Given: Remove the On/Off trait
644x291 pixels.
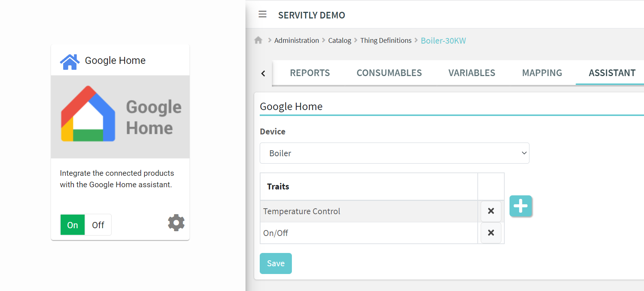Looking at the screenshot, I should point(491,233).
